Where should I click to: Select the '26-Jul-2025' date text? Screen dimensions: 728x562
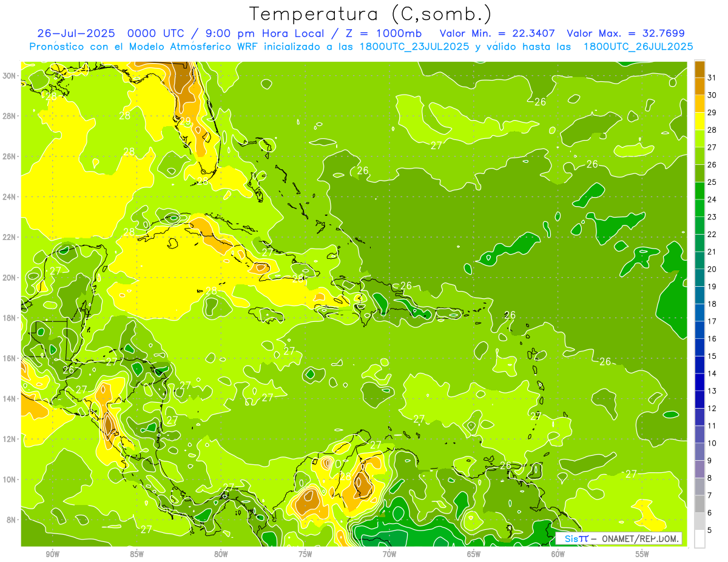pos(76,33)
